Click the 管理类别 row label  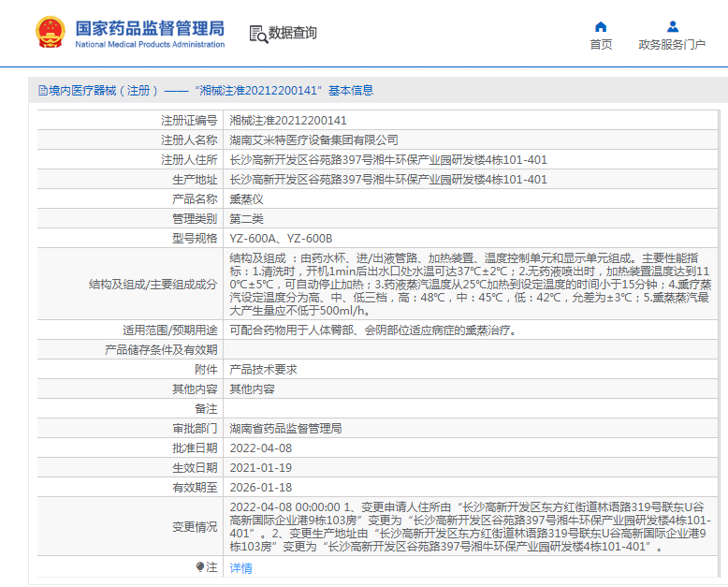195,219
